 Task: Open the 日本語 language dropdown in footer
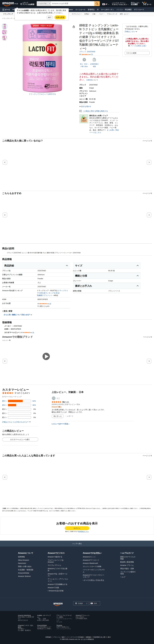[x=81, y=603]
